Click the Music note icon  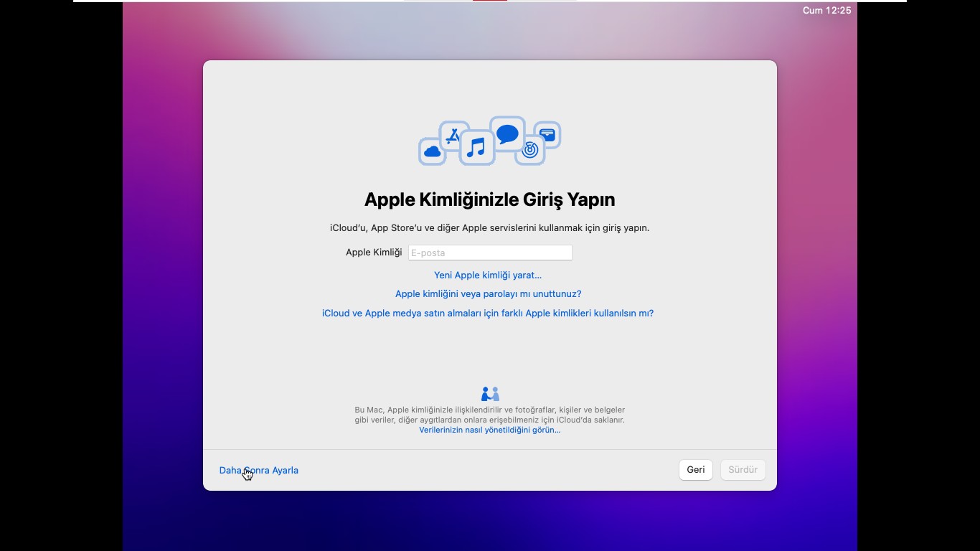click(x=476, y=148)
